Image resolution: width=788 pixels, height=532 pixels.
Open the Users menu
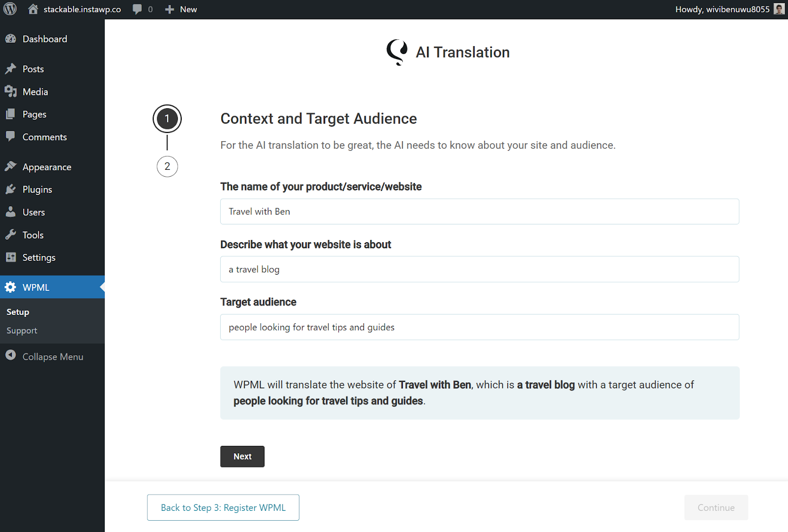coord(52,212)
